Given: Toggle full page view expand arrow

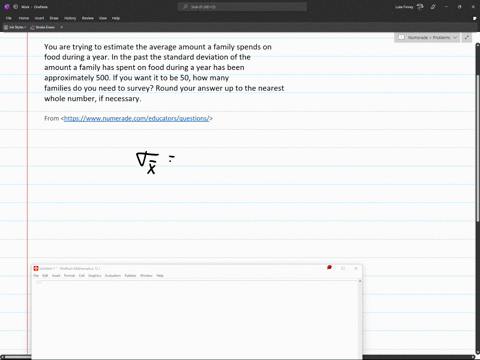Looking at the screenshot, I should coord(467,37).
